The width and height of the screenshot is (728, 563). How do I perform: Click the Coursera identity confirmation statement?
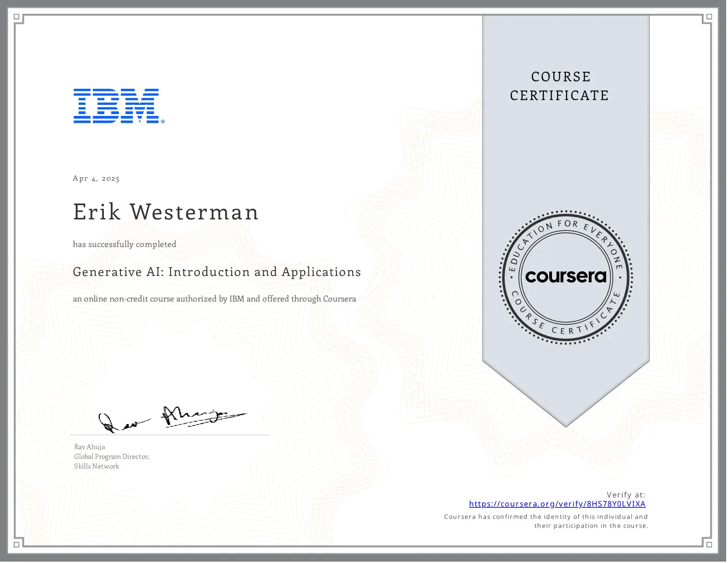[x=546, y=522]
